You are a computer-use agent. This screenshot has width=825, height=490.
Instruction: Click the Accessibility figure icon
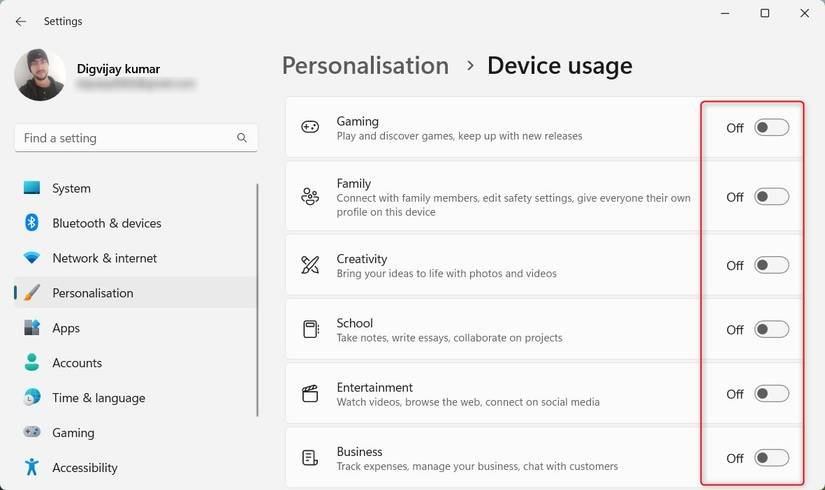click(32, 467)
